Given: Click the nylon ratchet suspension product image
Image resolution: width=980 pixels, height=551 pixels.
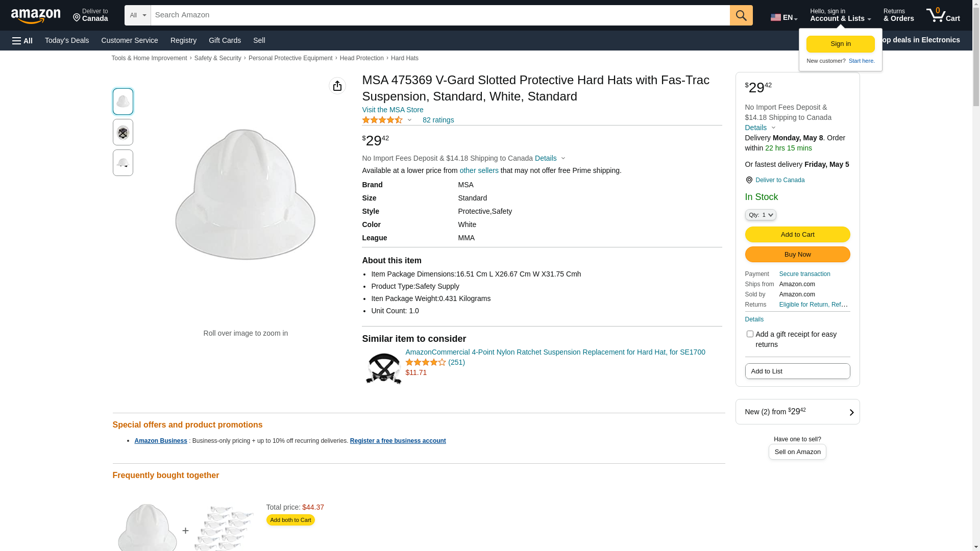Looking at the screenshot, I should tap(383, 368).
